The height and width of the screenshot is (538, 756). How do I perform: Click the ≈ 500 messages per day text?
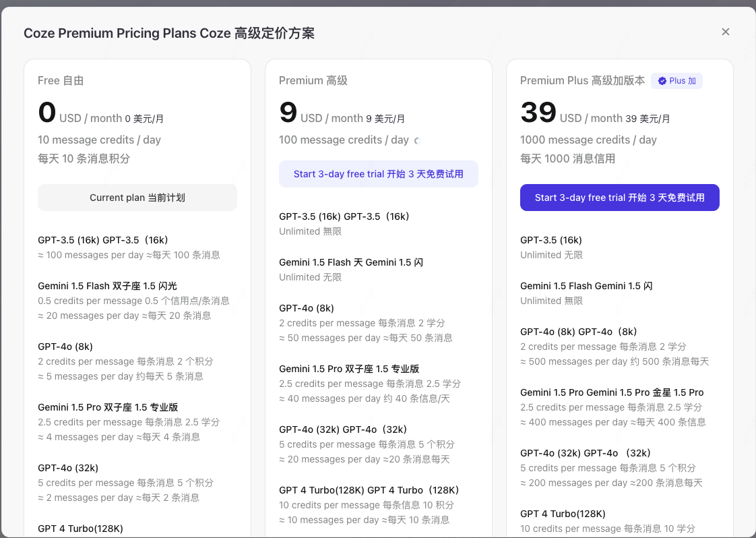615,362
